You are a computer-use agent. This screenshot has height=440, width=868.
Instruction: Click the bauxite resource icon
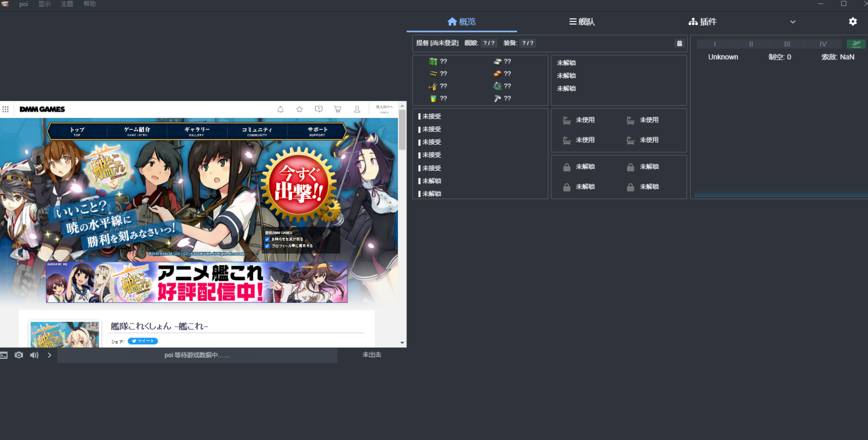click(x=497, y=74)
